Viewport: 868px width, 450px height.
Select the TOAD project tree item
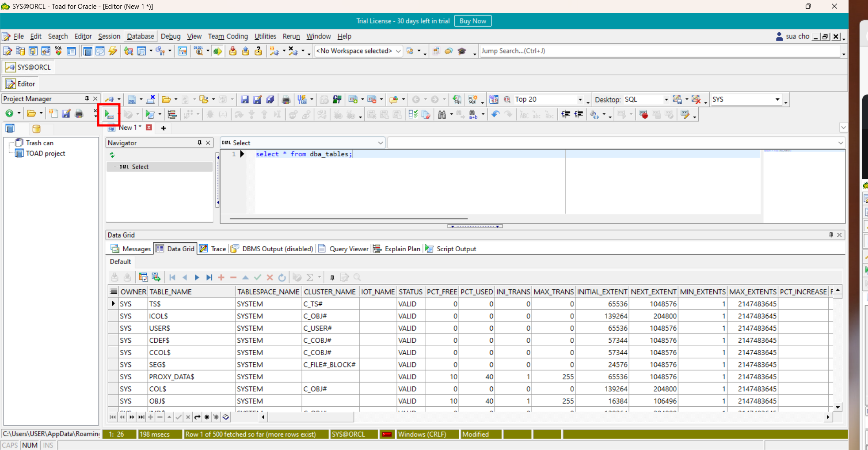coord(40,153)
